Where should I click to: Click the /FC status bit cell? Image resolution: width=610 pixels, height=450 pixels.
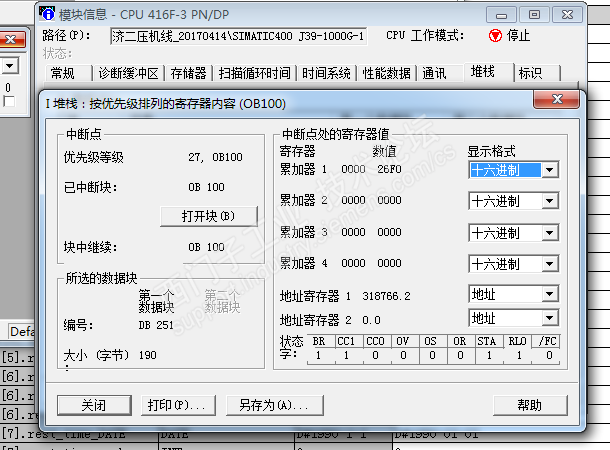pyautogui.click(x=549, y=355)
